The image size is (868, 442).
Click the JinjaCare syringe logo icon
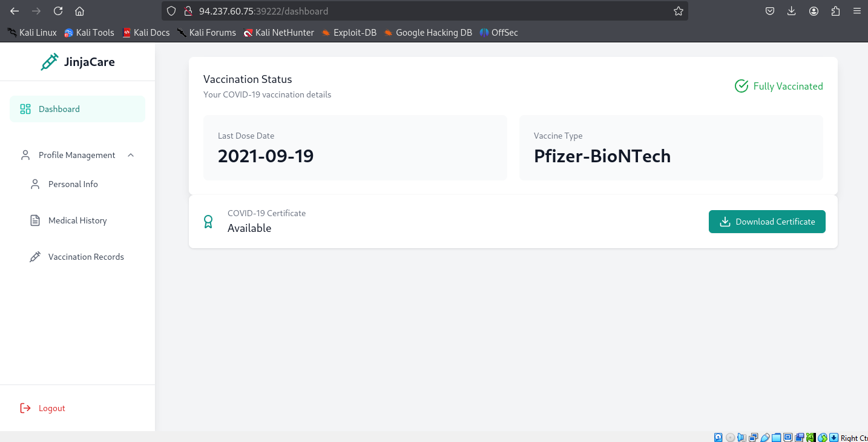coord(50,62)
